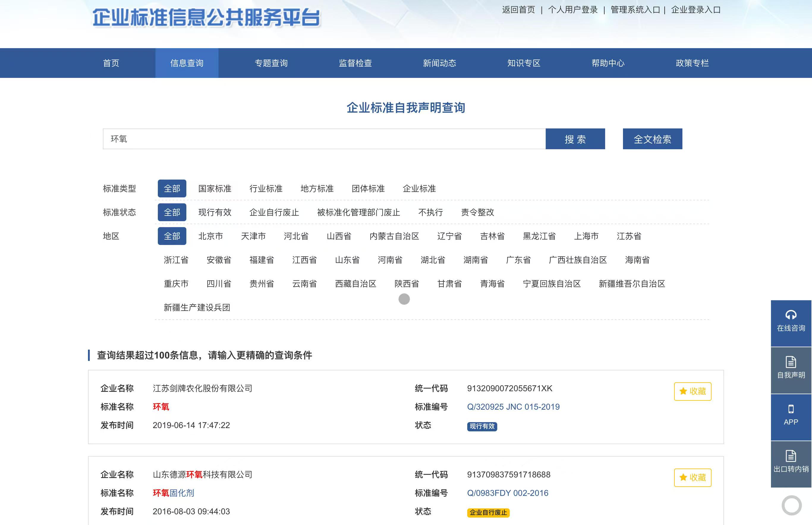The width and height of the screenshot is (812, 525).
Task: Click the 企业标准信息公共服务平台 site title
Action: click(x=206, y=18)
